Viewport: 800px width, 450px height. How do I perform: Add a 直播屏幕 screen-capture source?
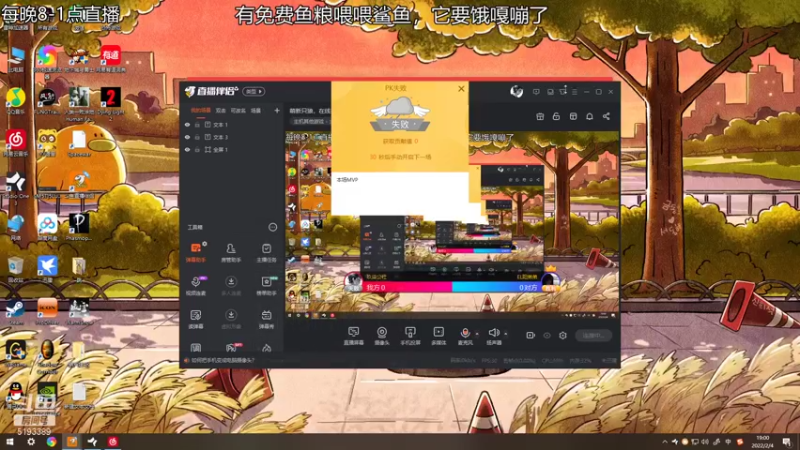[353, 336]
